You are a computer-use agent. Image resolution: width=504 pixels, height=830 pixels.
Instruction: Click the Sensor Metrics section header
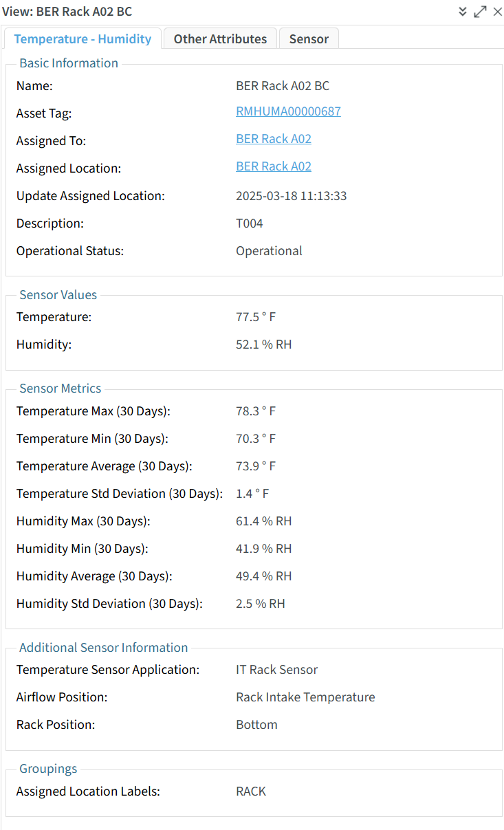point(61,389)
